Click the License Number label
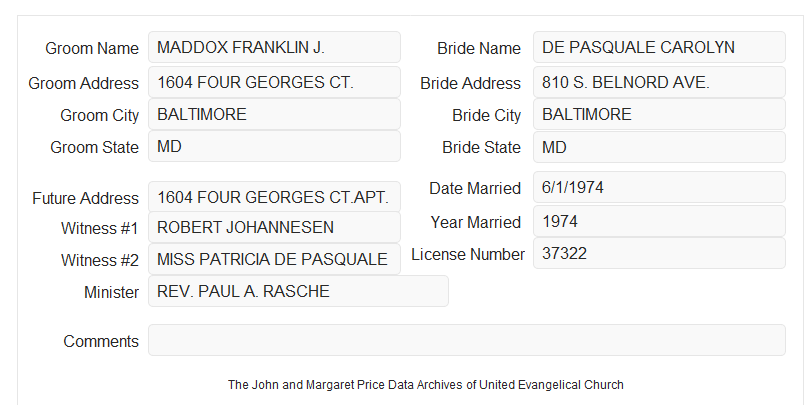The height and width of the screenshot is (405, 805). pyautogui.click(x=468, y=255)
